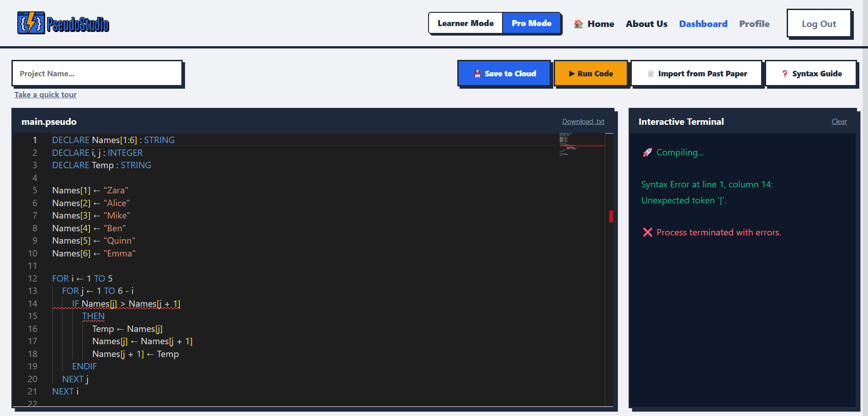Click the house icon beside Home
The width and height of the screenshot is (868, 416).
tap(578, 24)
